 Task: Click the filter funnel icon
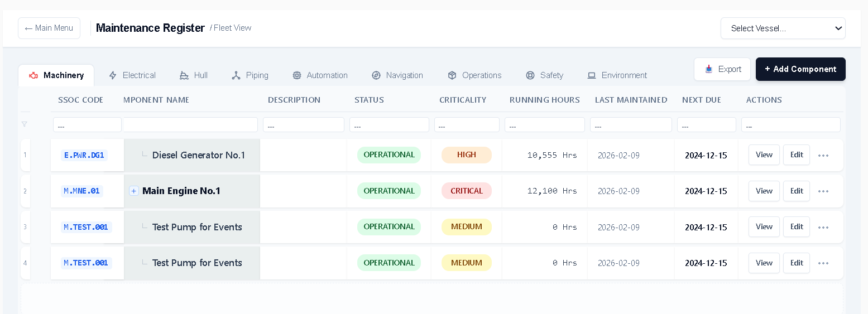25,124
